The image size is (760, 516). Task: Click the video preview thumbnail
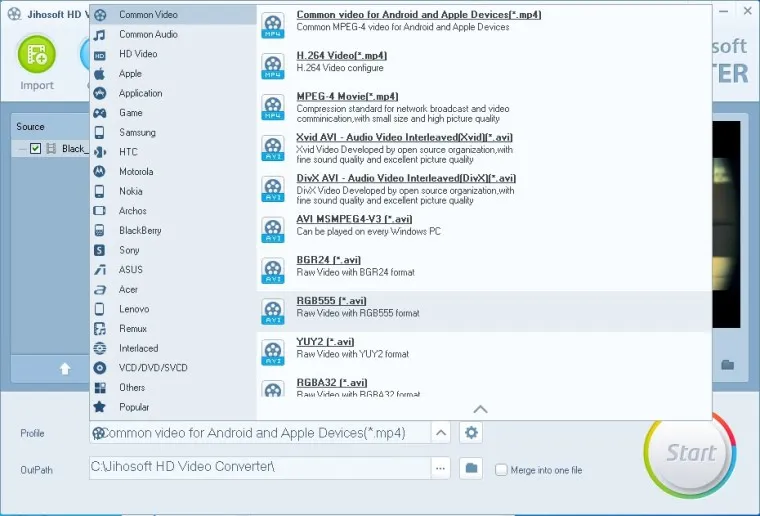tap(726, 224)
